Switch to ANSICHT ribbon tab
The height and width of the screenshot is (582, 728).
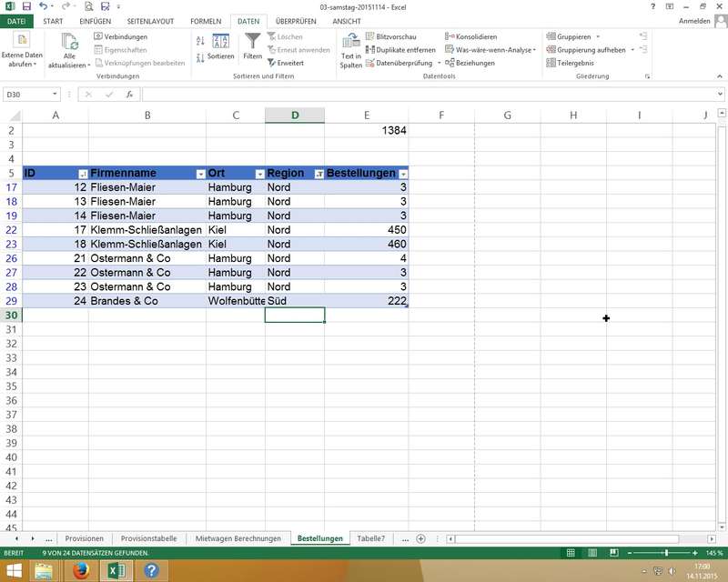(347, 21)
